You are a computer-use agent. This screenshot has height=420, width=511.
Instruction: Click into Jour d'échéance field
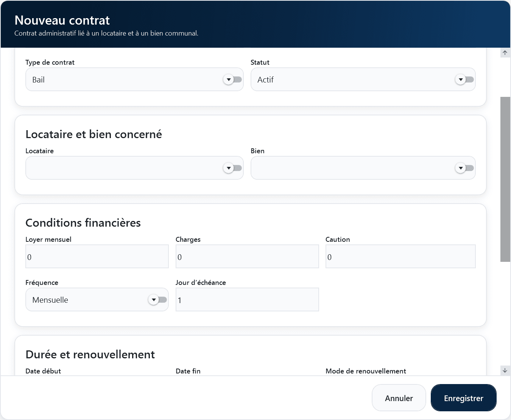point(247,300)
